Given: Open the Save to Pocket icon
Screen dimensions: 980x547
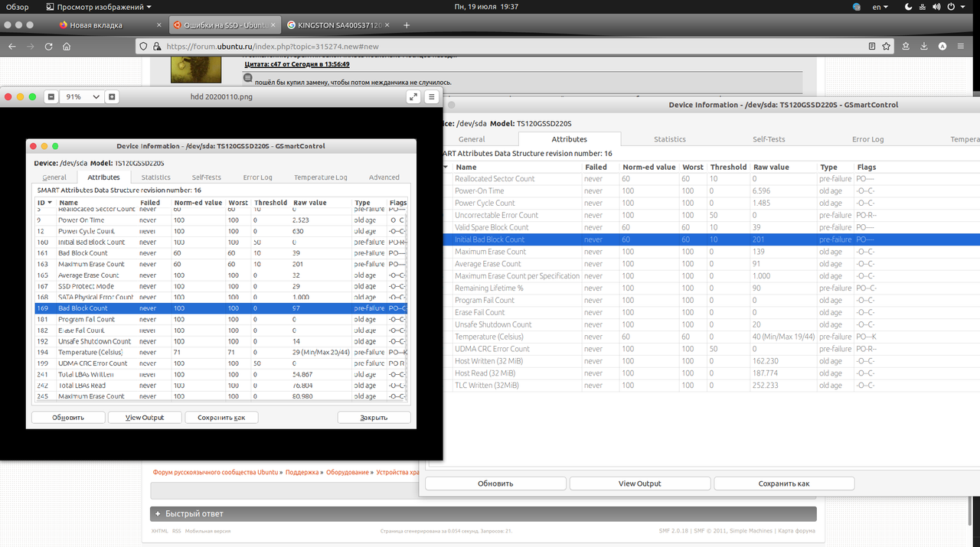Looking at the screenshot, I should [906, 47].
